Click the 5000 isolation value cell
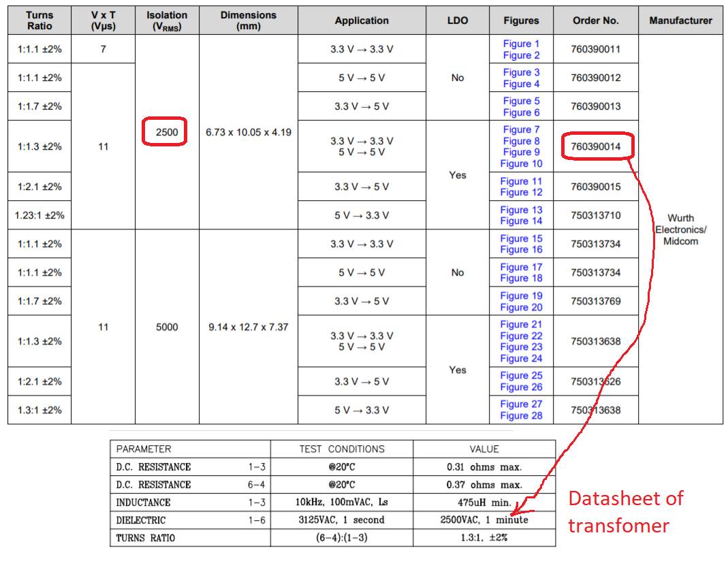The image size is (728, 561). (x=167, y=327)
